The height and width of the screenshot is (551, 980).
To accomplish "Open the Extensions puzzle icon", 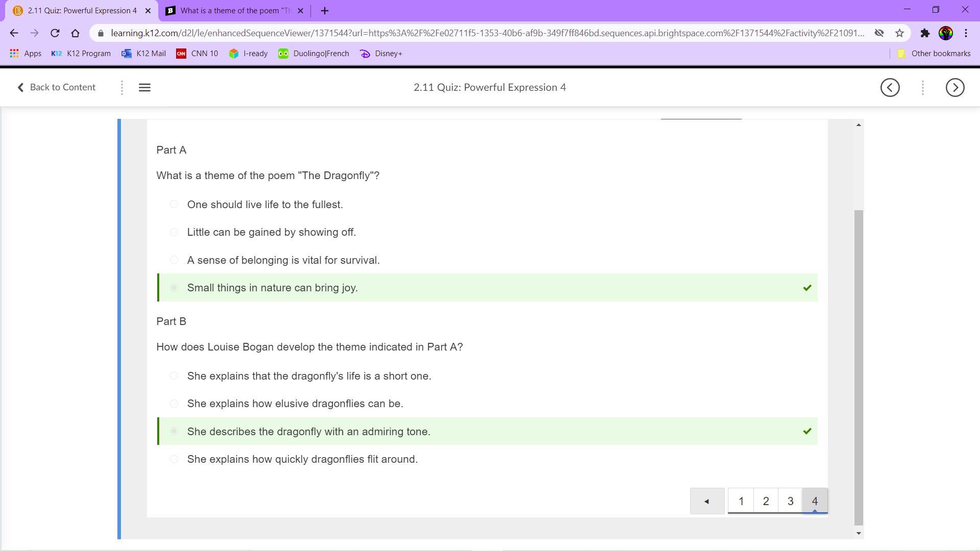I will tap(924, 33).
